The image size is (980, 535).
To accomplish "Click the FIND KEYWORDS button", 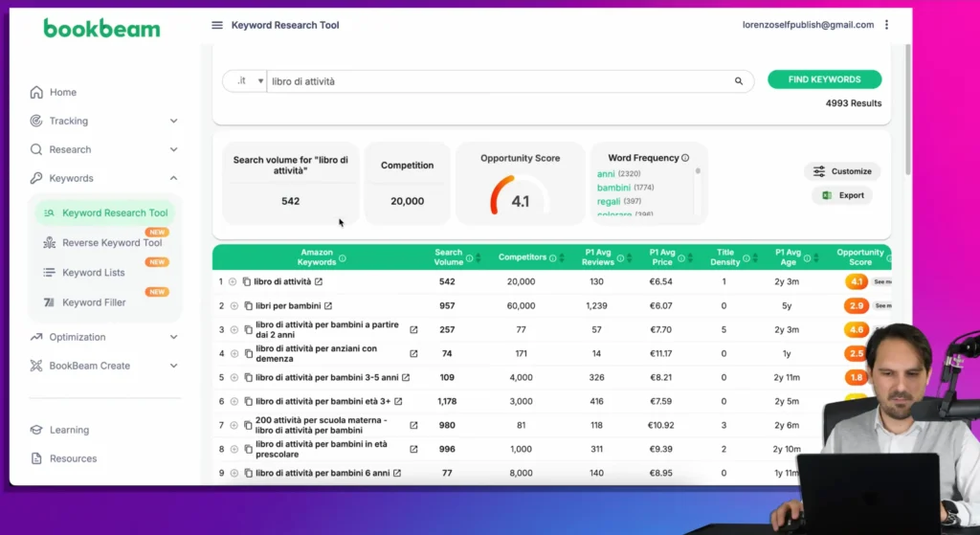I will [x=824, y=80].
